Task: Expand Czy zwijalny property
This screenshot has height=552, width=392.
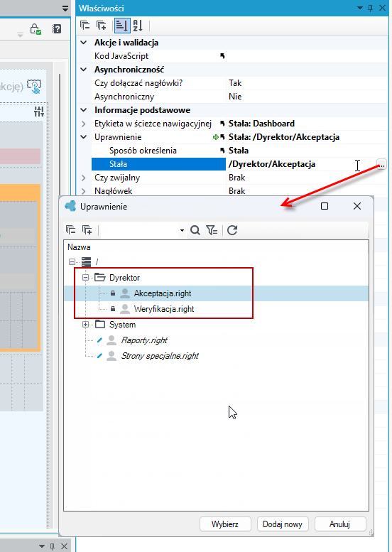Action: coord(83,178)
